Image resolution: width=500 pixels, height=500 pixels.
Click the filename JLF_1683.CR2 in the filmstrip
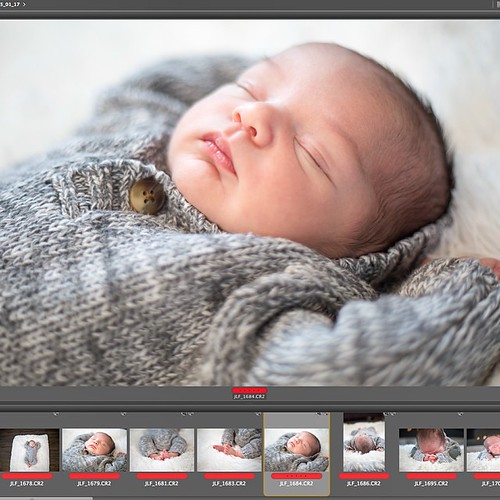click(229, 483)
